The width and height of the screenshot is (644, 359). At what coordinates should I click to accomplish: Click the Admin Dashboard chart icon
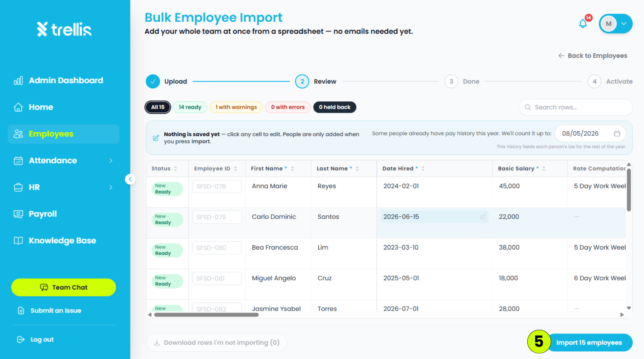point(18,81)
